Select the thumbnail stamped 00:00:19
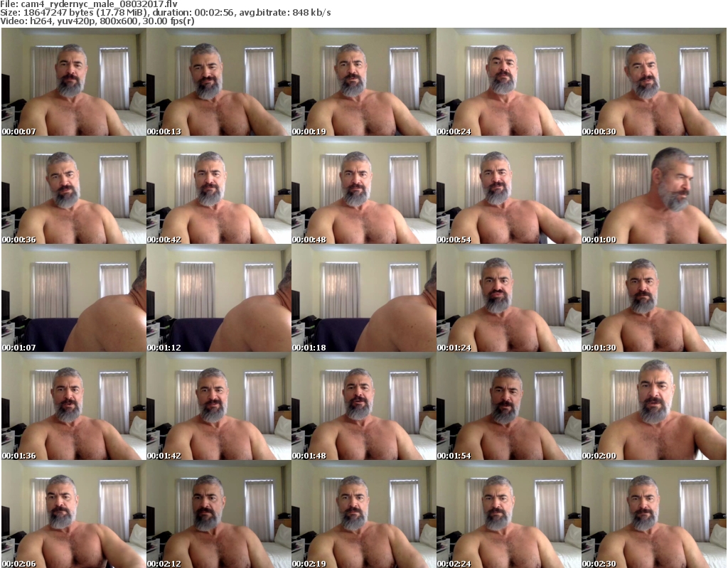Screen dimensions: 728x568 [363, 82]
